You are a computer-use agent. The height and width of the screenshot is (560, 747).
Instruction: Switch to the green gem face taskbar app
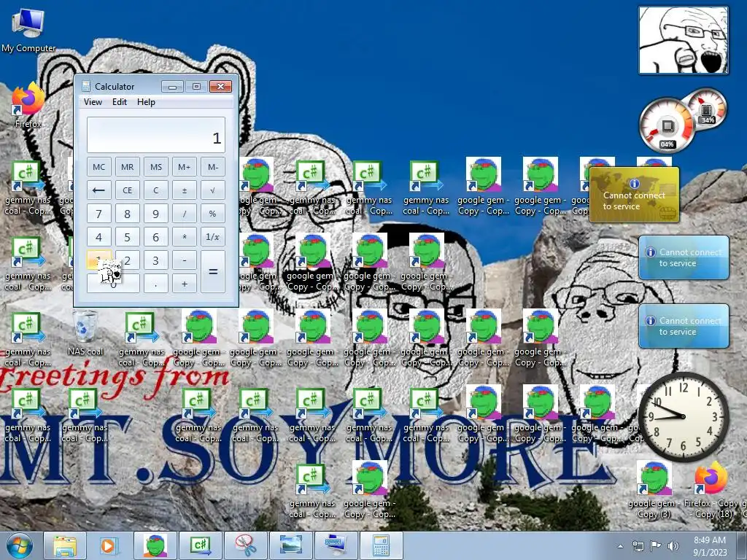(155, 545)
